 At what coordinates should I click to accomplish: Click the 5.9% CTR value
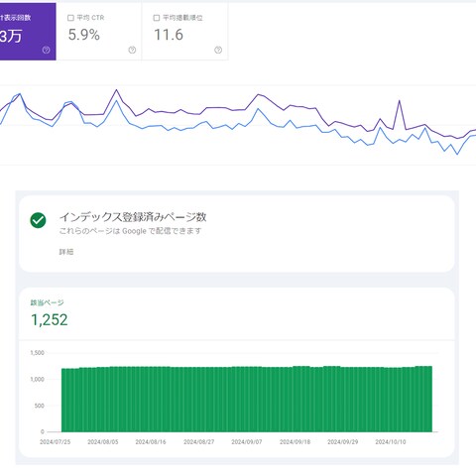pyautogui.click(x=84, y=35)
